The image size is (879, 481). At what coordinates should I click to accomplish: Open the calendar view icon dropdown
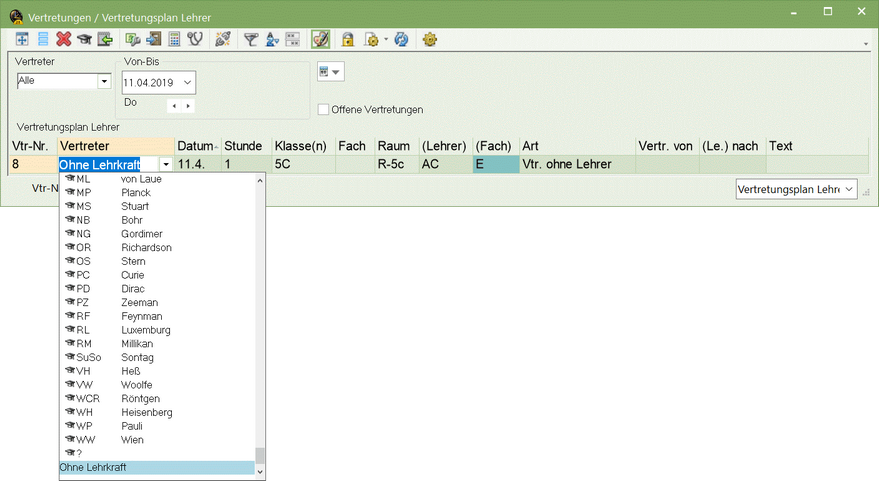330,72
